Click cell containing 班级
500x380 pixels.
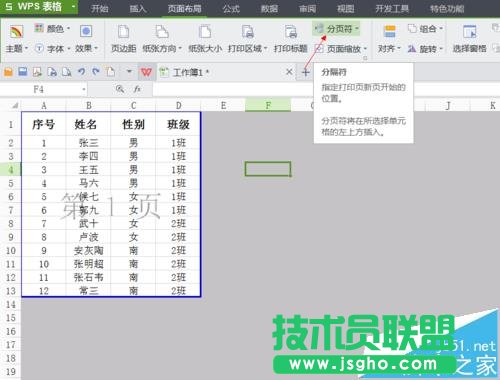pos(178,125)
